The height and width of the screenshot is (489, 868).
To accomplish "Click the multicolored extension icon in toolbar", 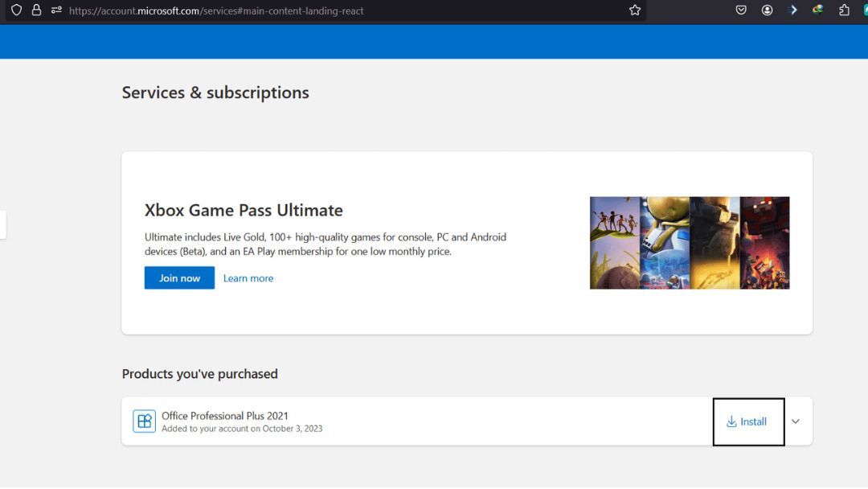I will click(x=817, y=10).
